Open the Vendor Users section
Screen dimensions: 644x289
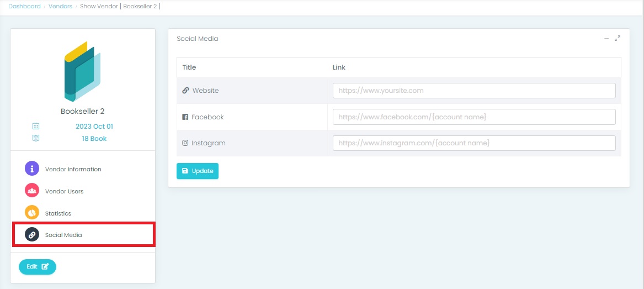(x=64, y=191)
